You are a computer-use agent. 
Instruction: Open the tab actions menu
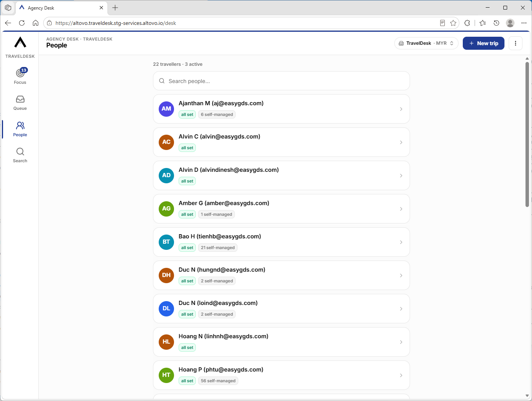[8, 8]
